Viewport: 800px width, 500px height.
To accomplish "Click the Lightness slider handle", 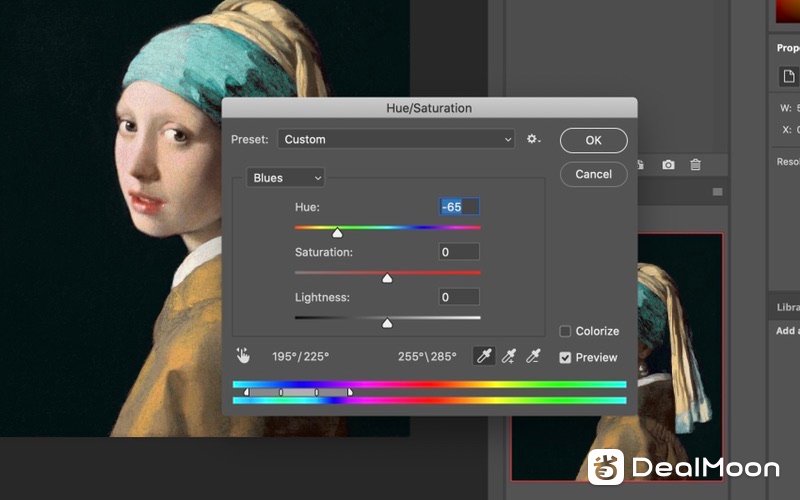I will click(x=387, y=323).
